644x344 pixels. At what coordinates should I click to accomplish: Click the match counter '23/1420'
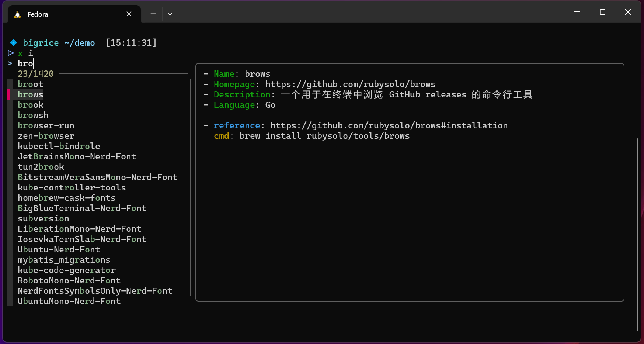click(36, 74)
